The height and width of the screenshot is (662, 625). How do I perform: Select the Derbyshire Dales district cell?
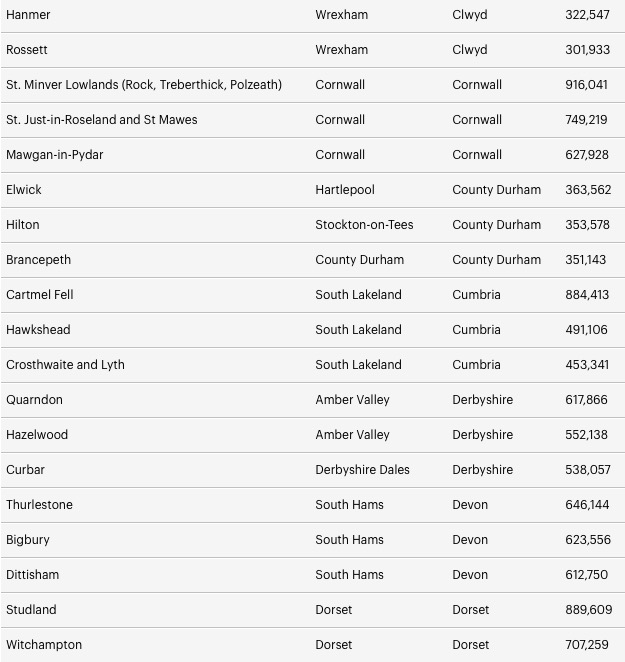pos(362,470)
